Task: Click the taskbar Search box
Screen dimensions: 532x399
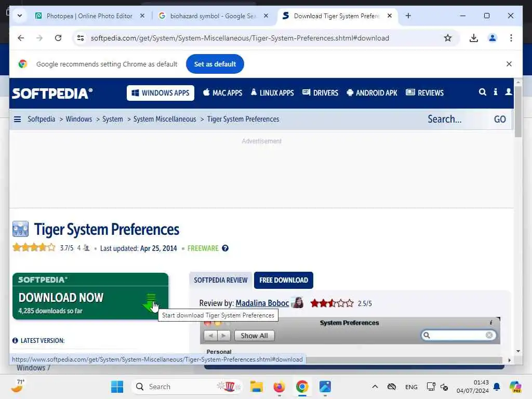Action: [187, 387]
